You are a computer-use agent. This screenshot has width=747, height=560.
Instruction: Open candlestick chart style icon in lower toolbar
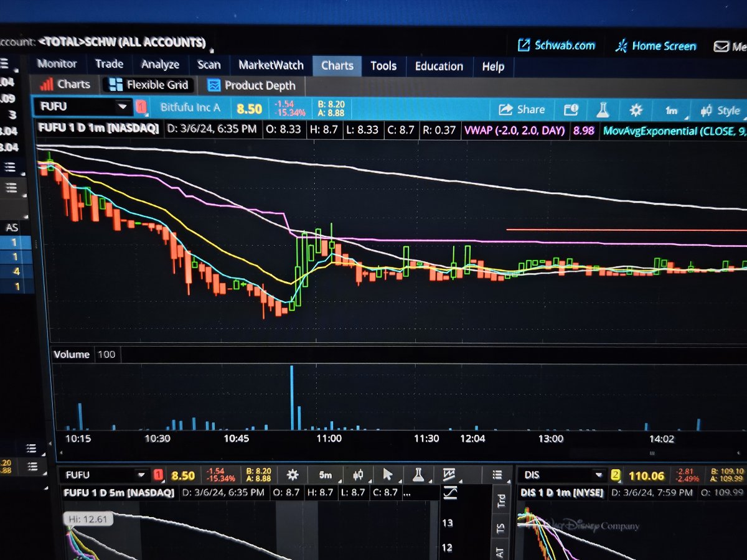point(358,475)
